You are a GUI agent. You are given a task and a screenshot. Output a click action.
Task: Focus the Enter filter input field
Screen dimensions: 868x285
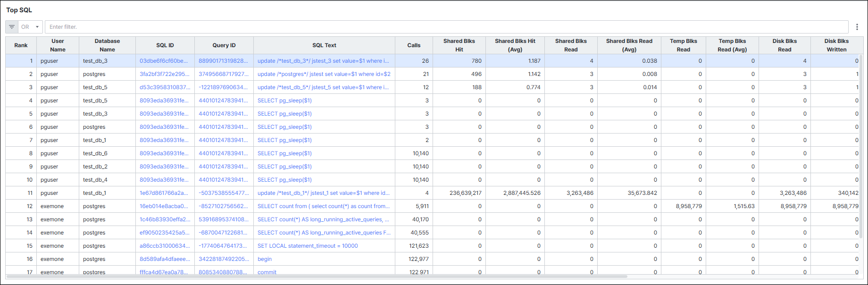pyautogui.click(x=447, y=27)
